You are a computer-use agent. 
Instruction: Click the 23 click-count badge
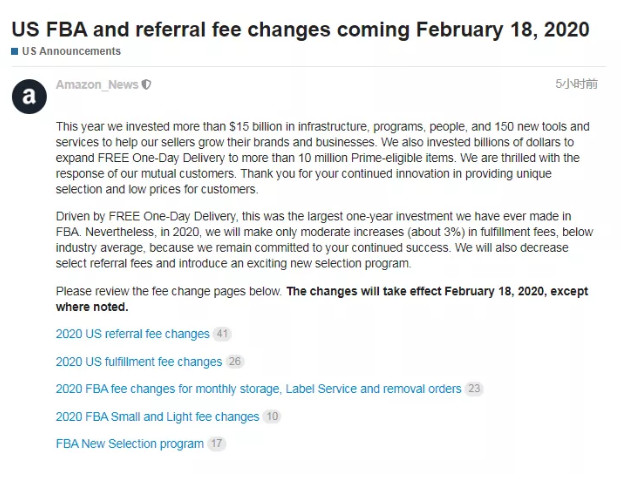tap(474, 388)
